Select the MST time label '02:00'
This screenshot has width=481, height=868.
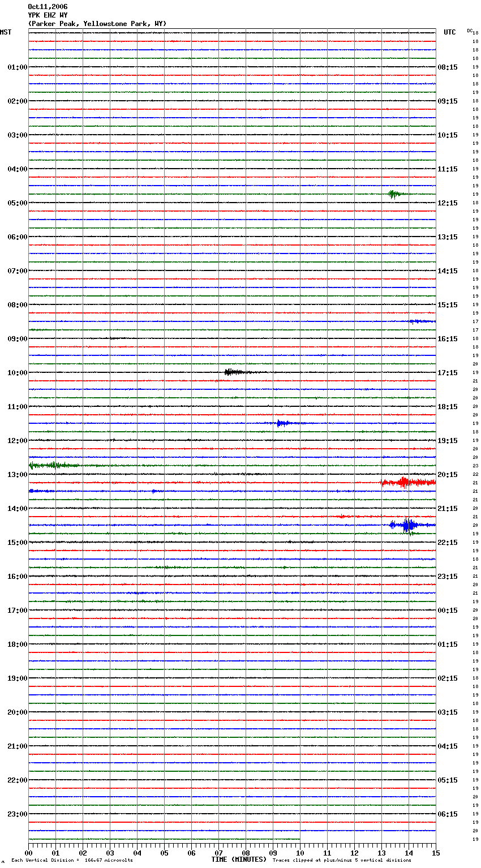(x=18, y=101)
